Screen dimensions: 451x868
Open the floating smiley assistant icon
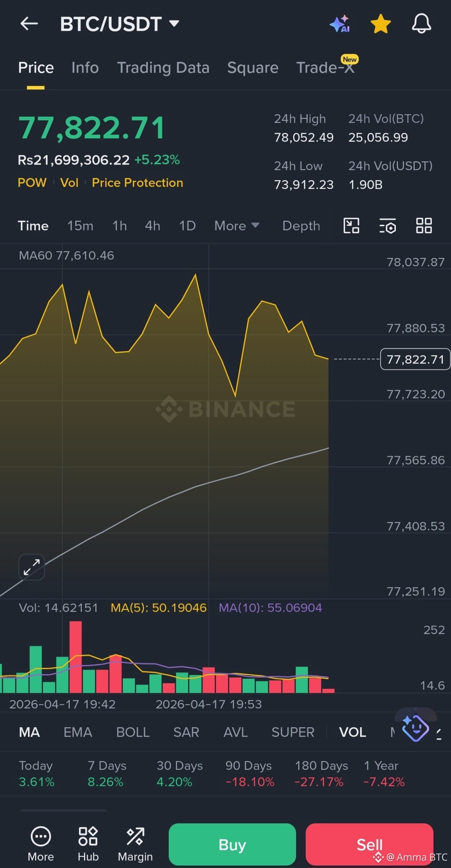(x=415, y=728)
